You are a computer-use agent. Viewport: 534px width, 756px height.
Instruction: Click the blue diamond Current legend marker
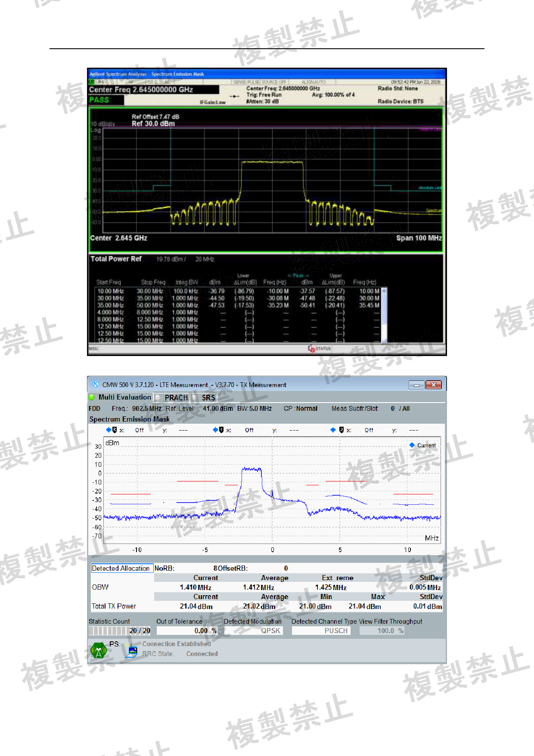(412, 445)
